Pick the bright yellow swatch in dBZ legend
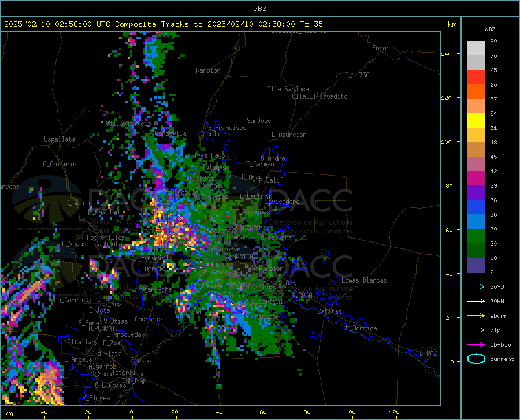520x420 pixels. [476, 121]
